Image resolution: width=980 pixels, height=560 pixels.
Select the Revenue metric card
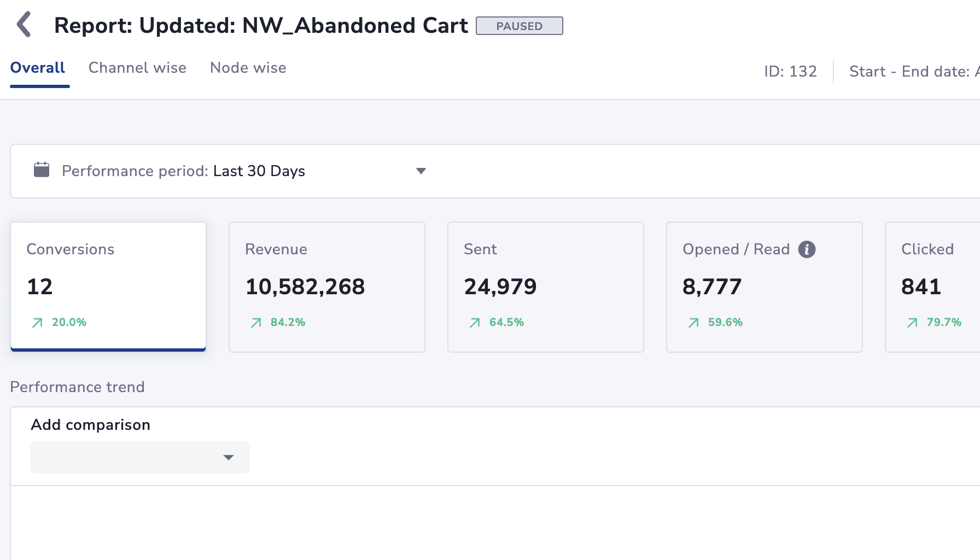point(327,287)
